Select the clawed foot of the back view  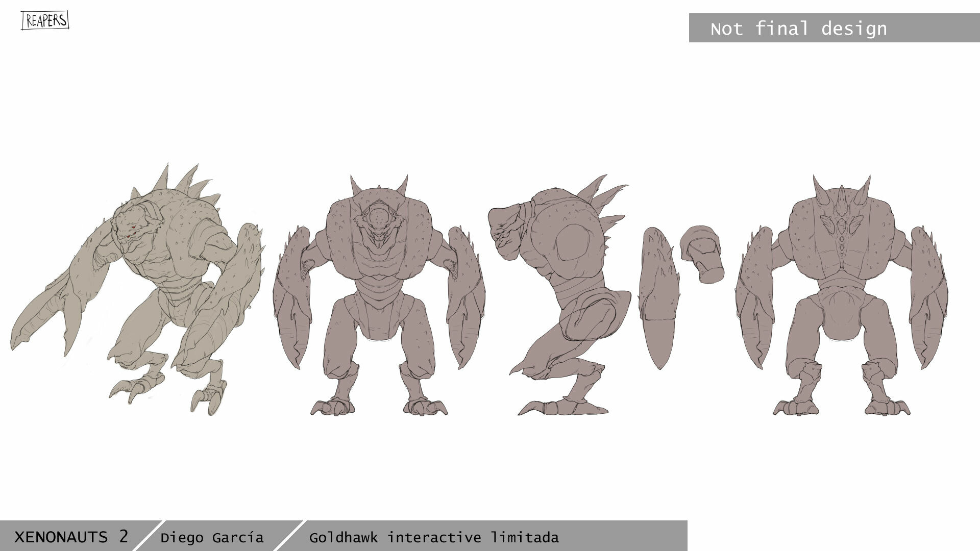click(796, 406)
